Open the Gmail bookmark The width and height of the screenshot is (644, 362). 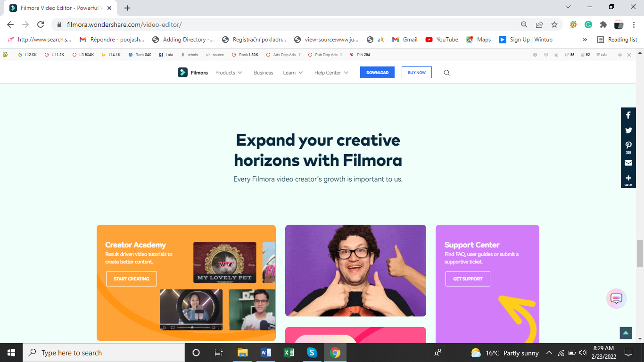[405, 40]
